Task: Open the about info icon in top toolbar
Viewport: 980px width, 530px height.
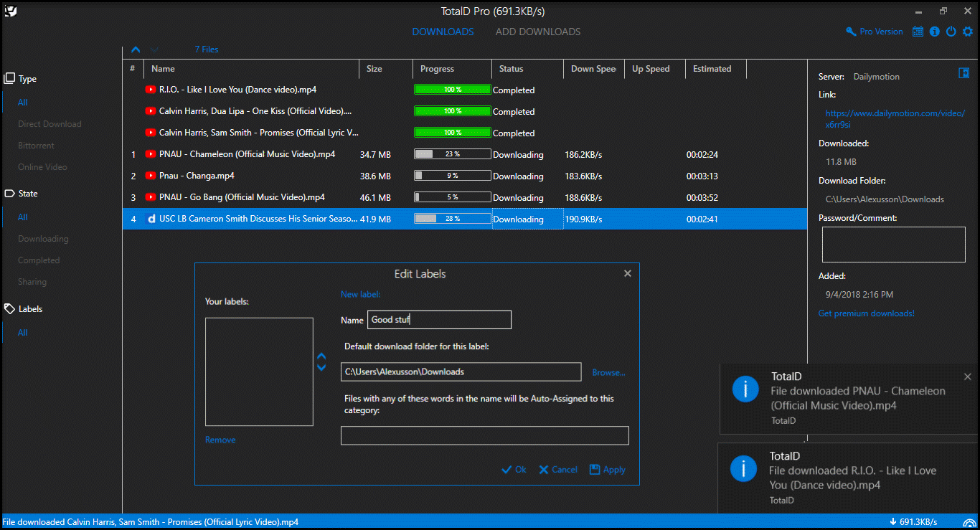Action: point(934,32)
